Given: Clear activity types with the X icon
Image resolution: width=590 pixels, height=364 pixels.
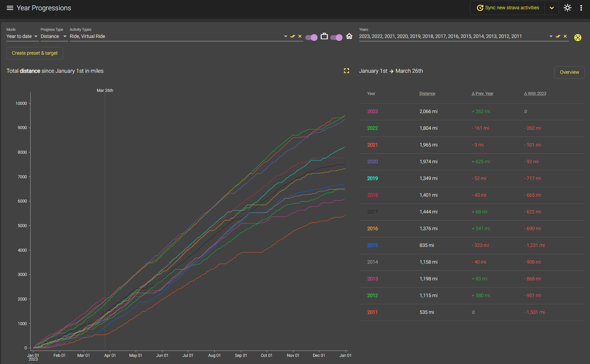Looking at the screenshot, I should click(300, 36).
